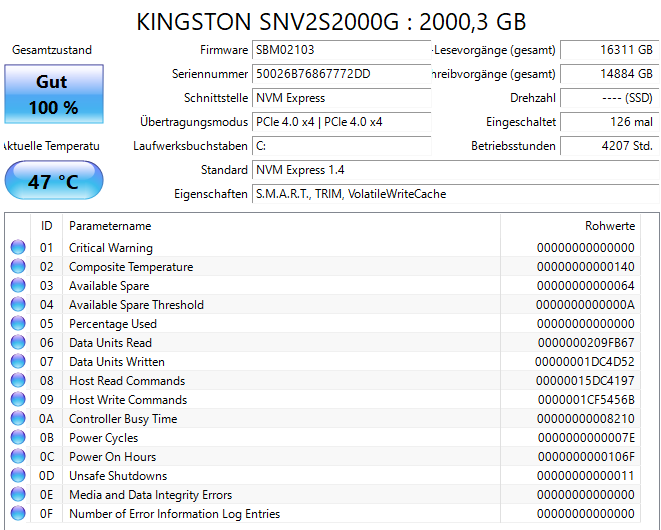The height and width of the screenshot is (530, 661).
Task: Click the Übertragungsmodus field PCIe 4.0 x4
Action: (341, 122)
